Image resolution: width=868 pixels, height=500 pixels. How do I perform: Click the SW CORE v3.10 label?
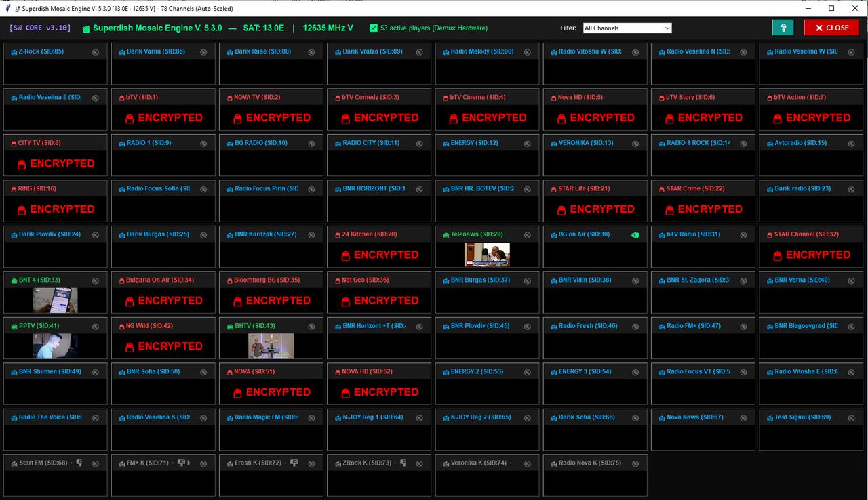point(39,28)
